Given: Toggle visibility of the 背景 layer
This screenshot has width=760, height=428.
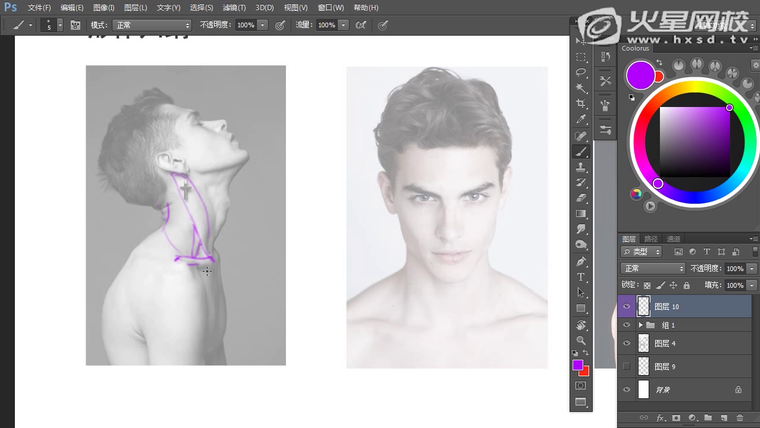Looking at the screenshot, I should (x=627, y=389).
